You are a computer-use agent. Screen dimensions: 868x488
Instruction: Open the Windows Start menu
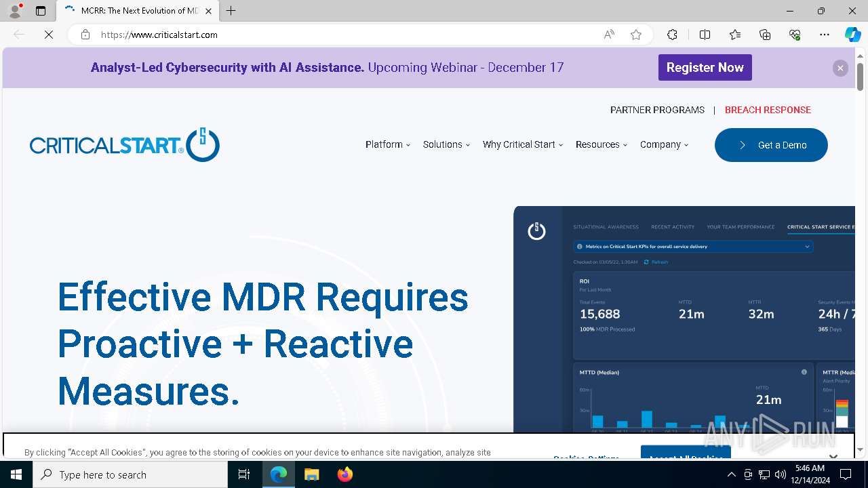click(16, 474)
